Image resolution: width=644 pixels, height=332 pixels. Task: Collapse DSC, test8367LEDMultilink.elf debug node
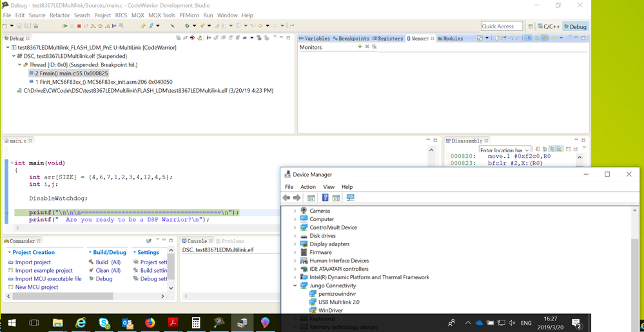pos(14,56)
